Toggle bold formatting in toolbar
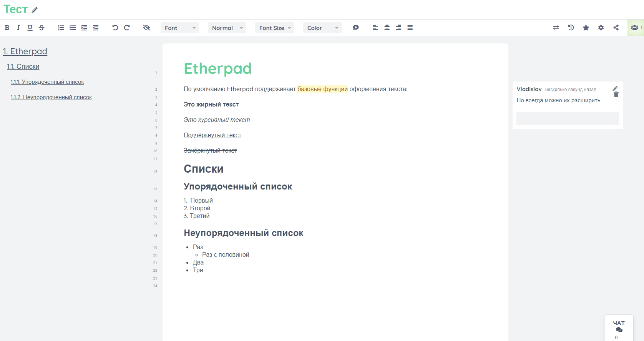Screen dimensions: 644x341 tap(7, 28)
